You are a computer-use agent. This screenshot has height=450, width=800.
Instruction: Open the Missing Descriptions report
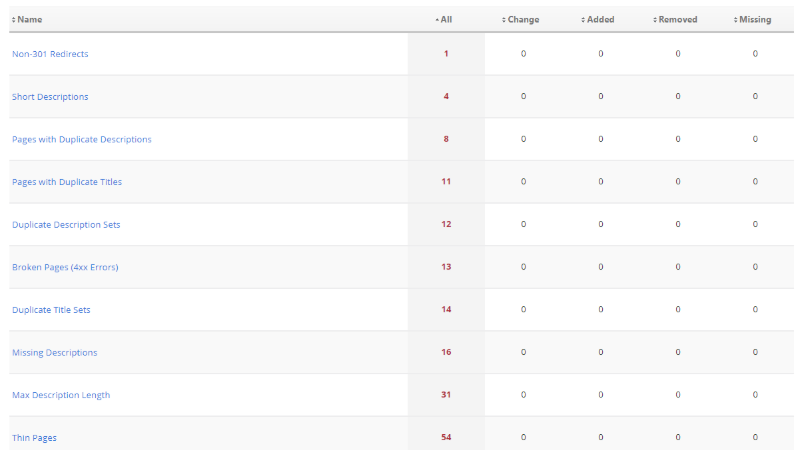tap(55, 353)
